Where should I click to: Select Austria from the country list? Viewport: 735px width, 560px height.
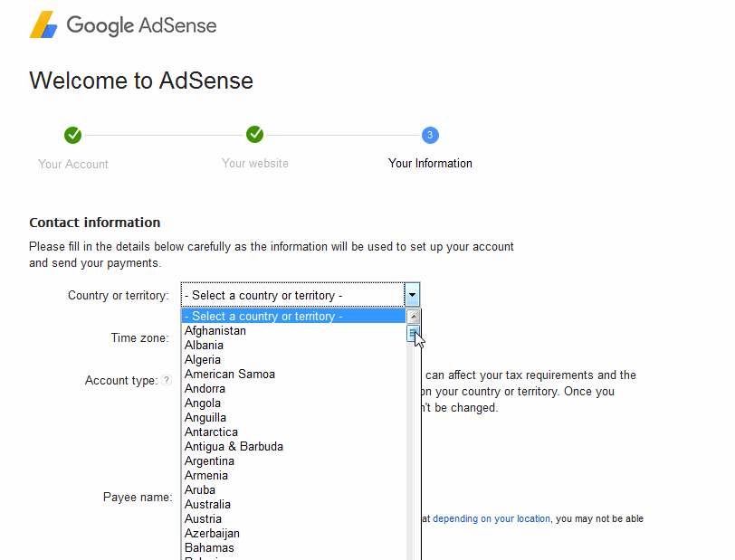293,519
